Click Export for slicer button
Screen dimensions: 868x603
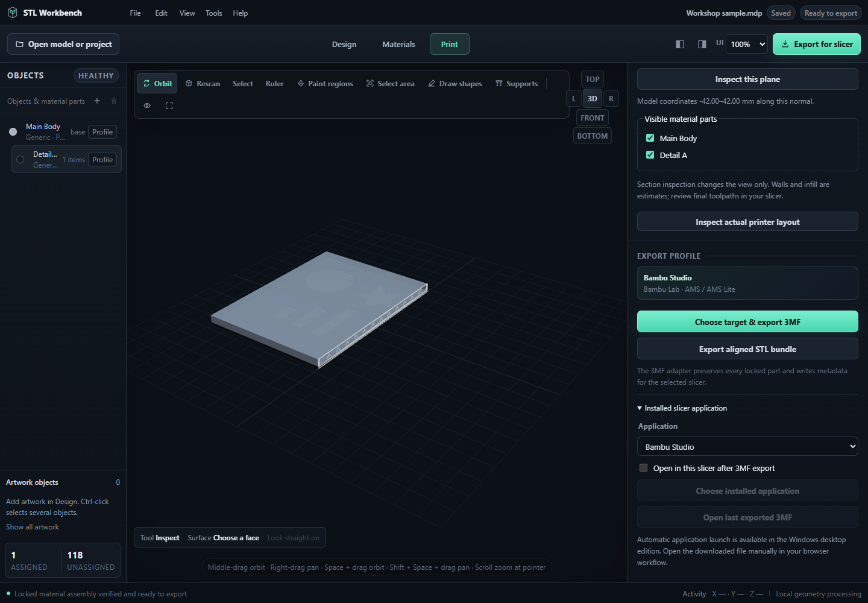tap(817, 44)
